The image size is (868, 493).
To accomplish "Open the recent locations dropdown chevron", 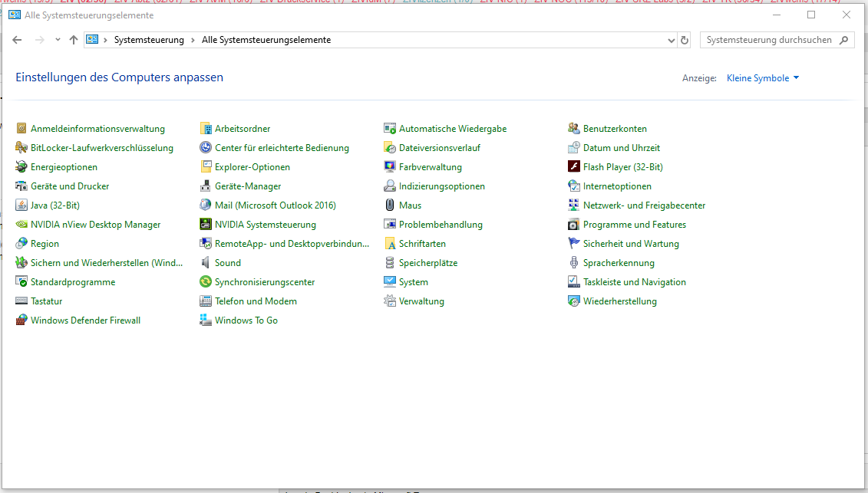I will click(x=58, y=40).
